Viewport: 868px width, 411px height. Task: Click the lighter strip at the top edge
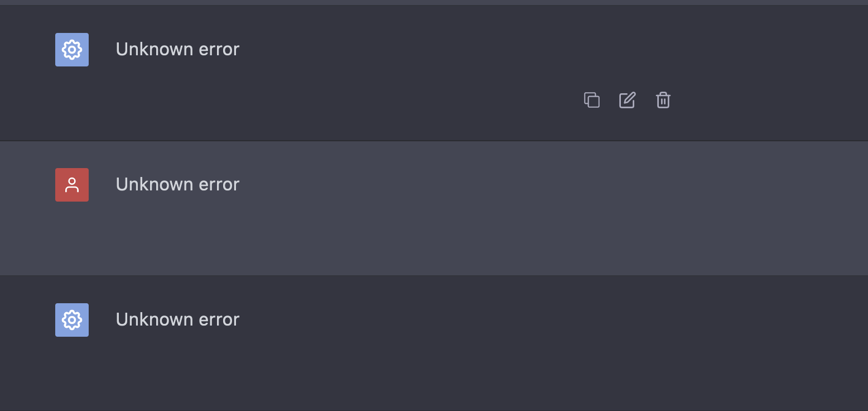[x=434, y=2]
